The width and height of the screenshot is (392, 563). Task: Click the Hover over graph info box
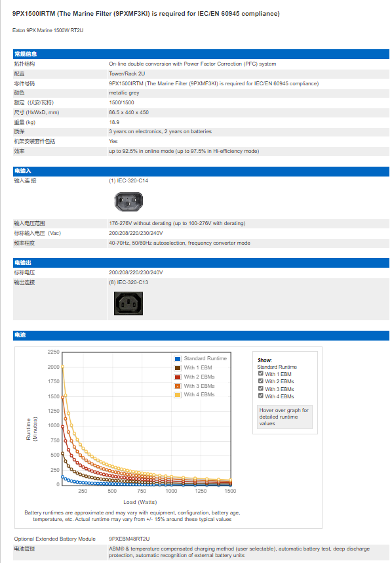click(x=284, y=417)
